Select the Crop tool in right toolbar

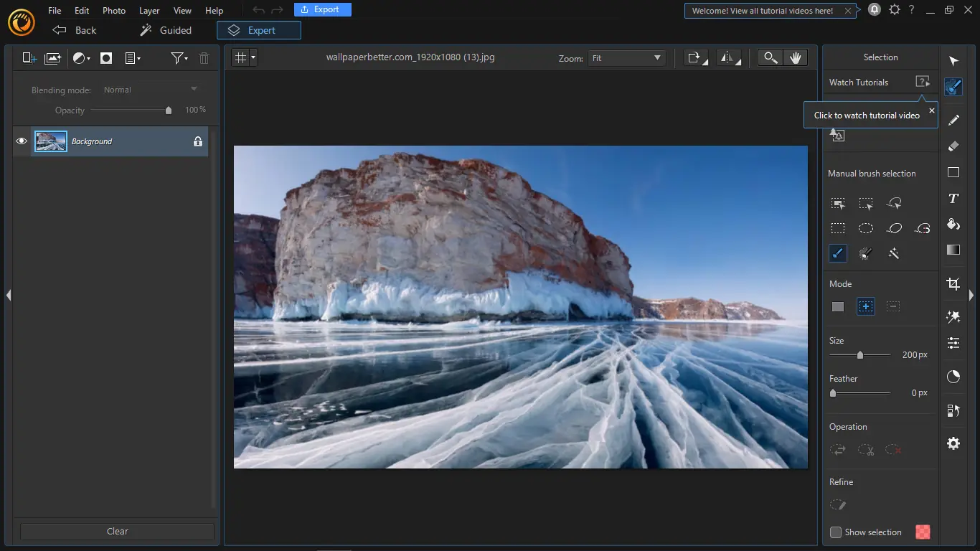pyautogui.click(x=953, y=284)
